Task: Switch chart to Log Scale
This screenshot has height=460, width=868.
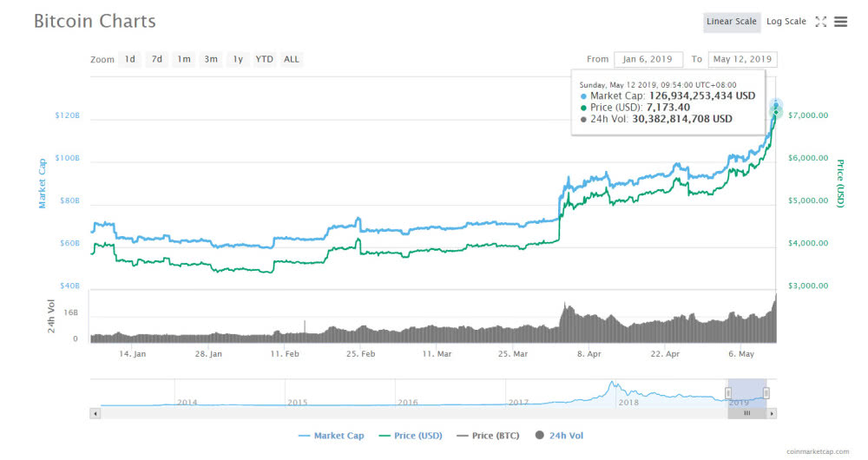Action: pos(786,22)
